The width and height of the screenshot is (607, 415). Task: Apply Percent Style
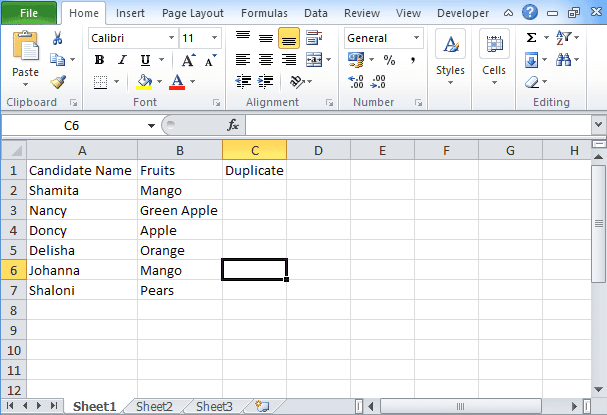point(389,60)
